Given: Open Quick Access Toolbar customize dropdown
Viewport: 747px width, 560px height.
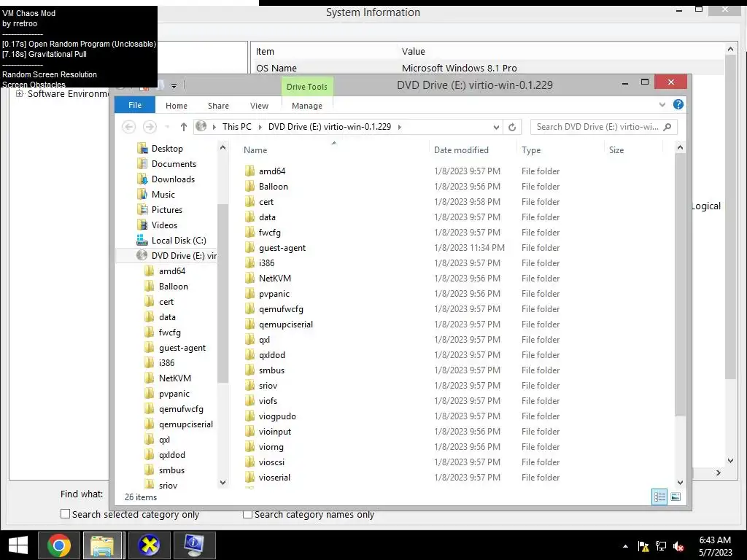Looking at the screenshot, I should [174, 86].
